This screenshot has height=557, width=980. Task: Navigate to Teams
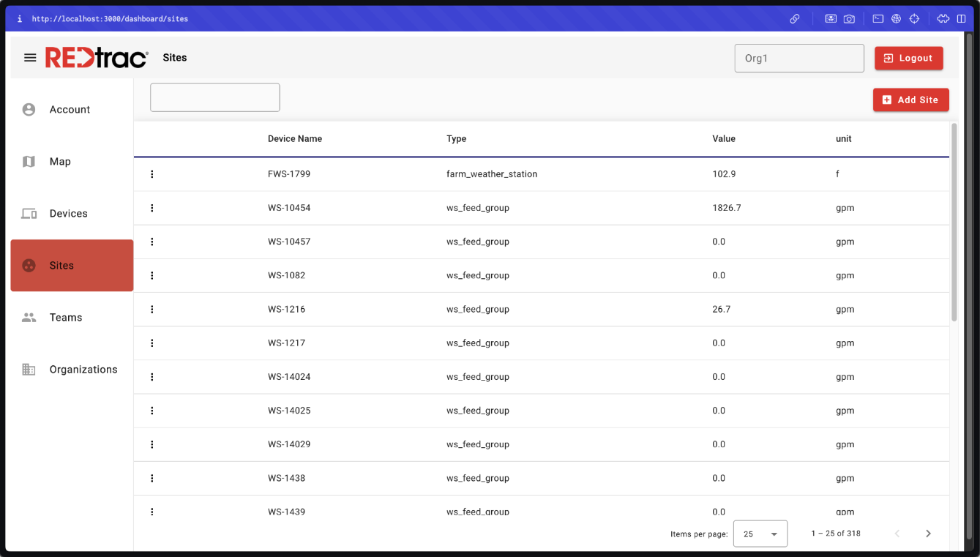tap(72, 318)
